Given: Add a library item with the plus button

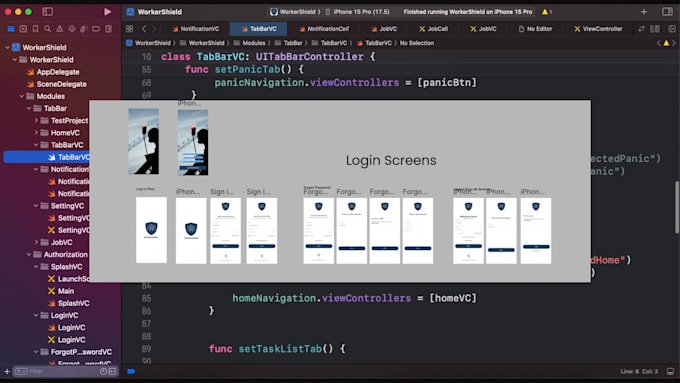Looking at the screenshot, I should coord(644,12).
